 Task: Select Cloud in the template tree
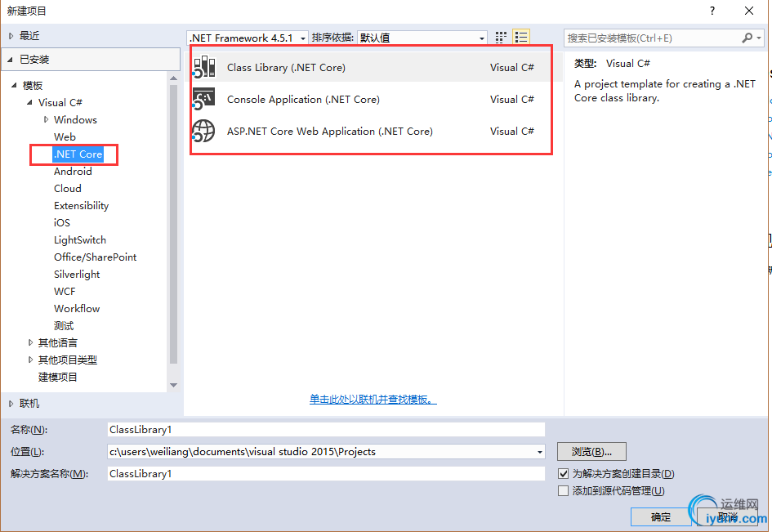(68, 189)
